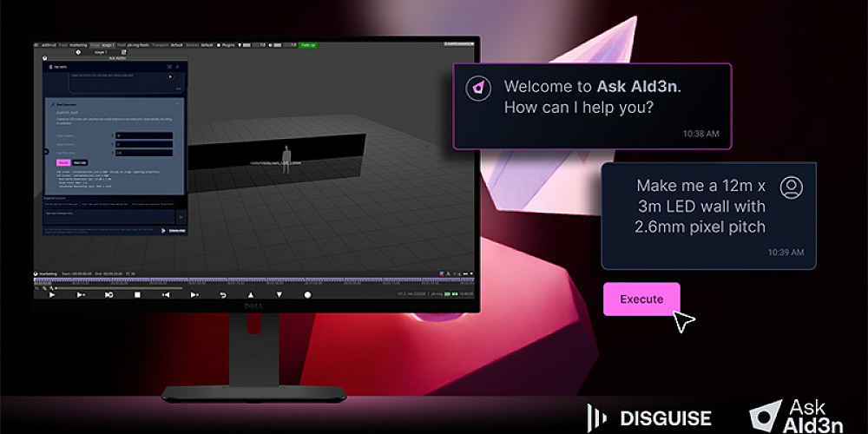The height and width of the screenshot is (434, 868).
Task: Jump to the previous section marker
Action: click(x=166, y=295)
